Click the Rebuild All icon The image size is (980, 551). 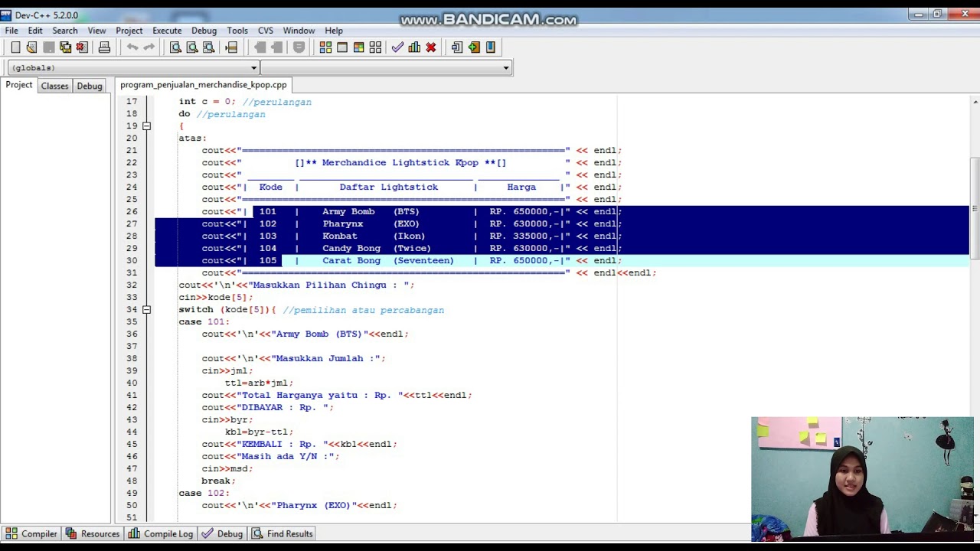[375, 47]
